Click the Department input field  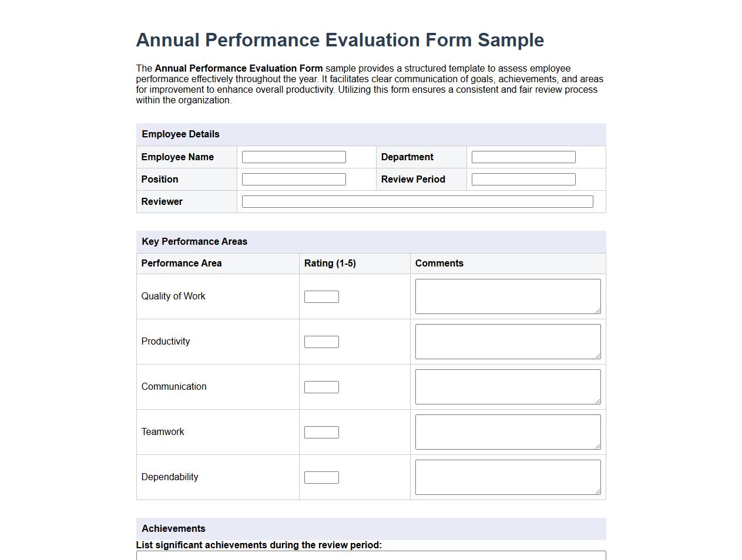point(522,157)
